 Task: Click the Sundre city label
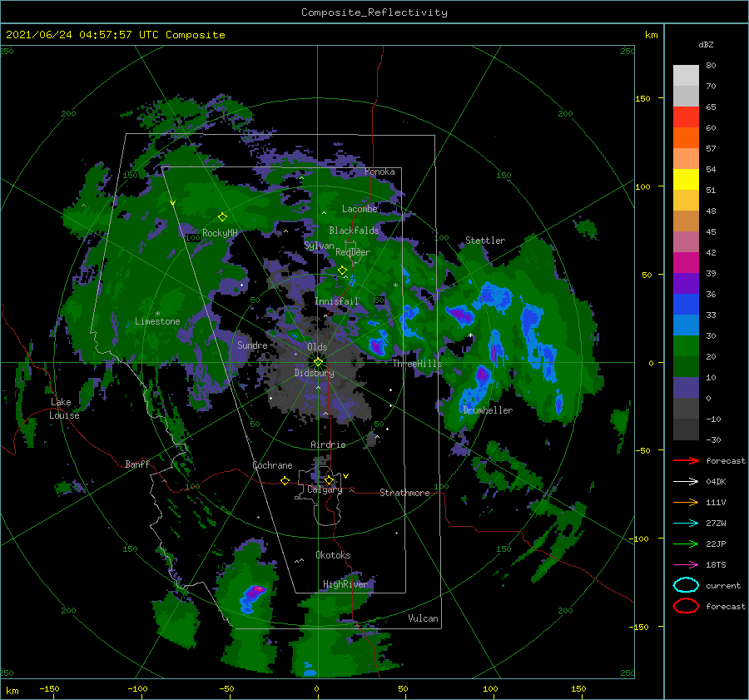(x=252, y=345)
